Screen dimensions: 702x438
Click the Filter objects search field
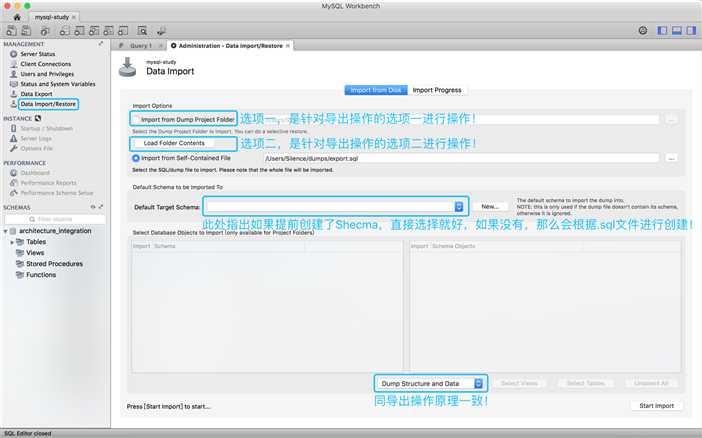pyautogui.click(x=55, y=219)
